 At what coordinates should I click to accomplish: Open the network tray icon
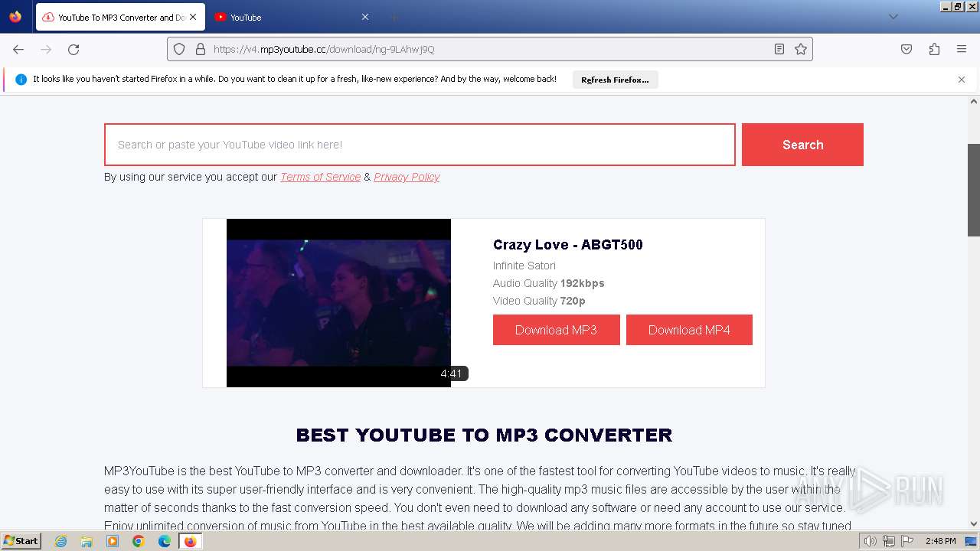tap(889, 541)
